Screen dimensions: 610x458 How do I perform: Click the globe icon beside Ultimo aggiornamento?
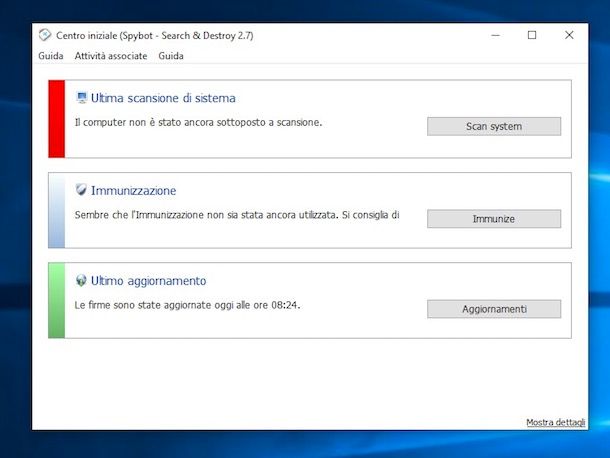click(x=81, y=280)
